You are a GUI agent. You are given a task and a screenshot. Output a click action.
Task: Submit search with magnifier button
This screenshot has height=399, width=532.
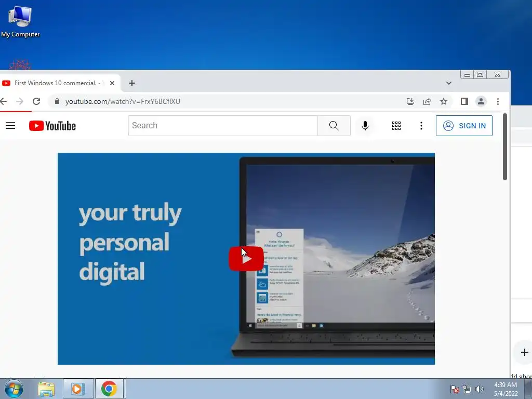click(x=334, y=126)
